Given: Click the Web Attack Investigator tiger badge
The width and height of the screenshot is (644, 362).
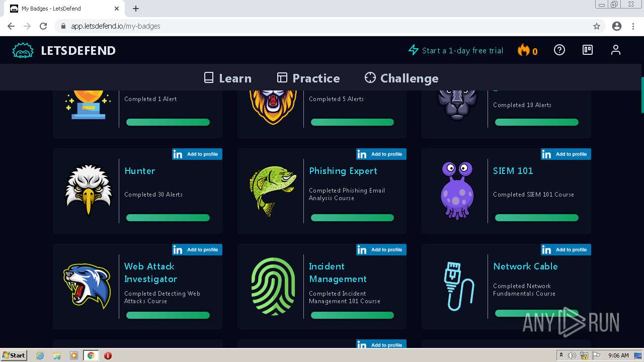Looking at the screenshot, I should [x=88, y=286].
